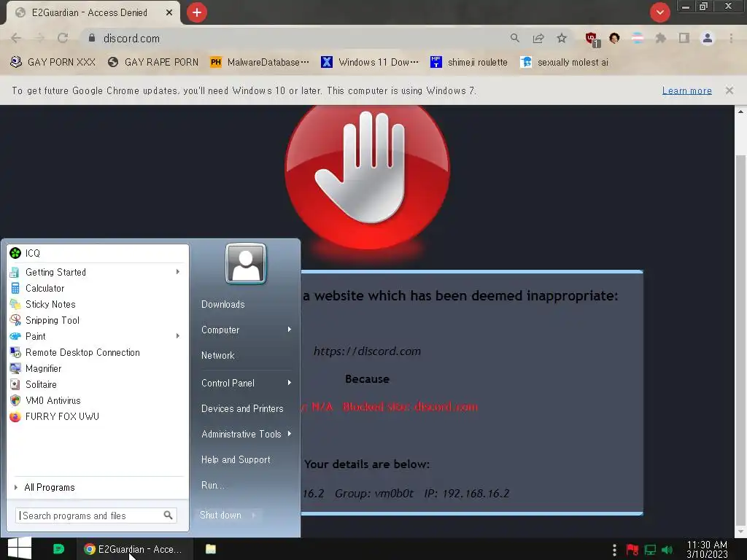
Task: Open Network from the Start menu
Action: [217, 355]
